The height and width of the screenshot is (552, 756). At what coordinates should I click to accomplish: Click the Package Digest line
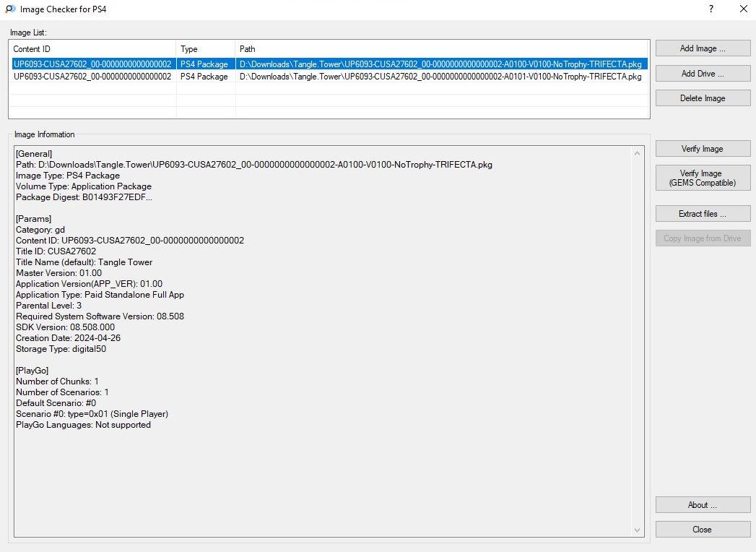pyautogui.click(x=84, y=197)
